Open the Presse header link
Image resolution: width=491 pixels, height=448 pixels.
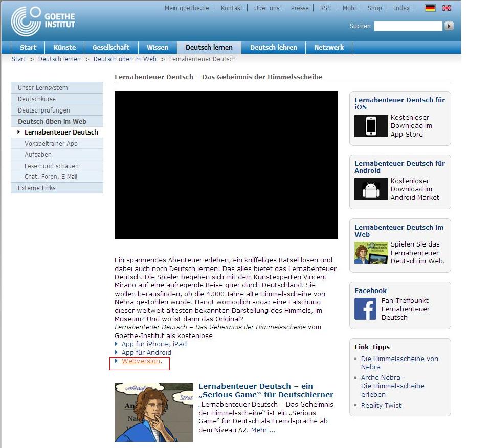click(x=300, y=8)
